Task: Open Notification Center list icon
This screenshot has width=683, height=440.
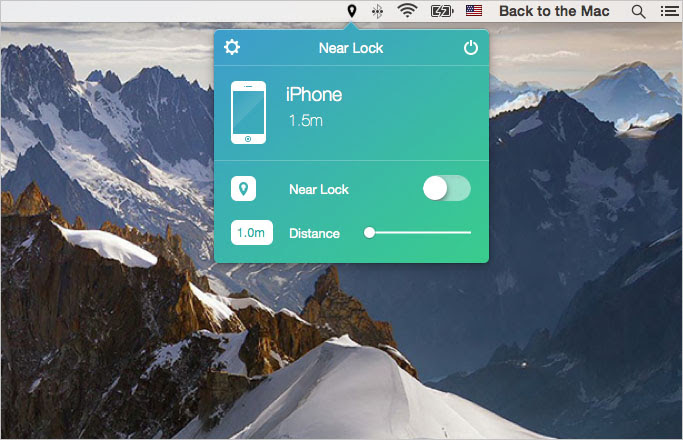Action: [x=669, y=11]
